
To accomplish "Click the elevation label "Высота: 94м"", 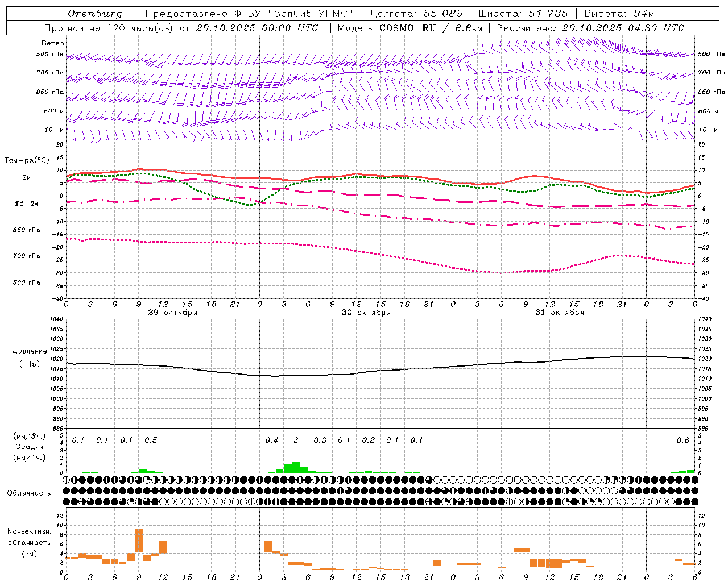I will point(619,14).
